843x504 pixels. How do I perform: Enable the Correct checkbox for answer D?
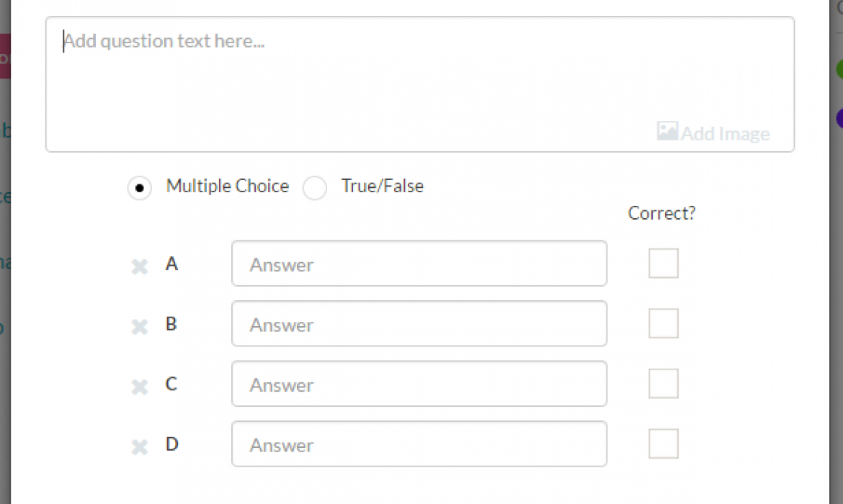click(663, 444)
